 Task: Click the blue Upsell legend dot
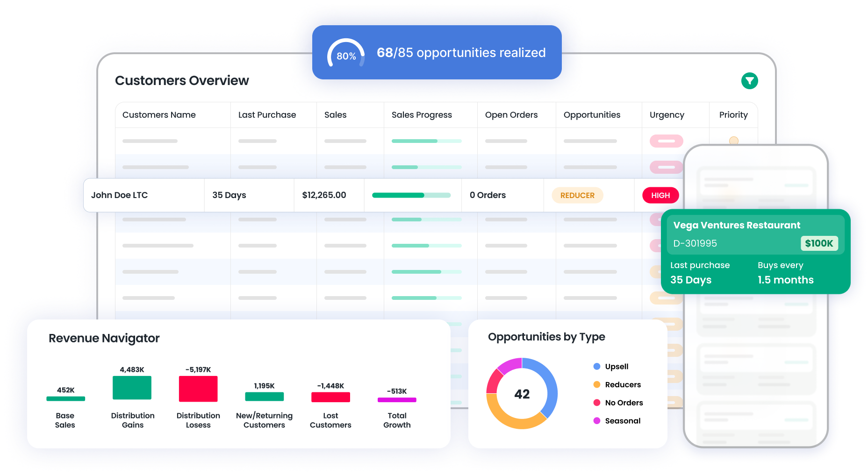(x=597, y=367)
